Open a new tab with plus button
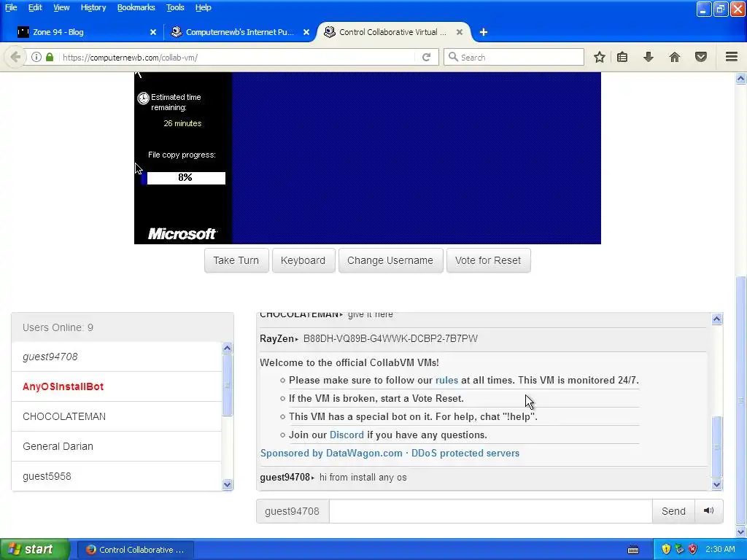This screenshot has height=560, width=747. click(x=483, y=32)
